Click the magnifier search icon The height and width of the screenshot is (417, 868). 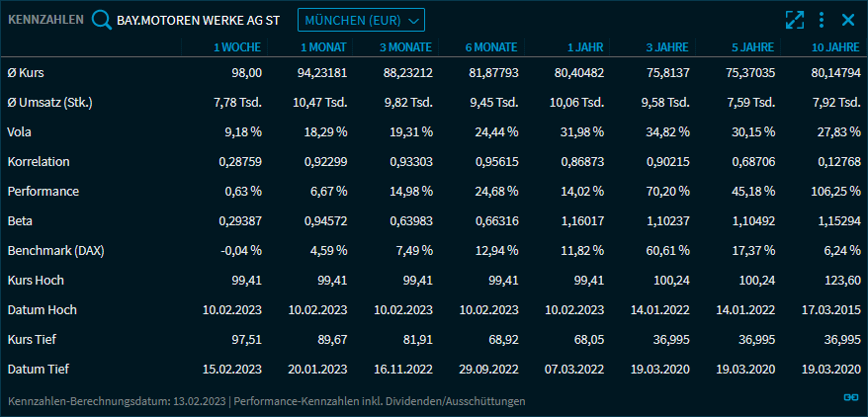pos(102,20)
